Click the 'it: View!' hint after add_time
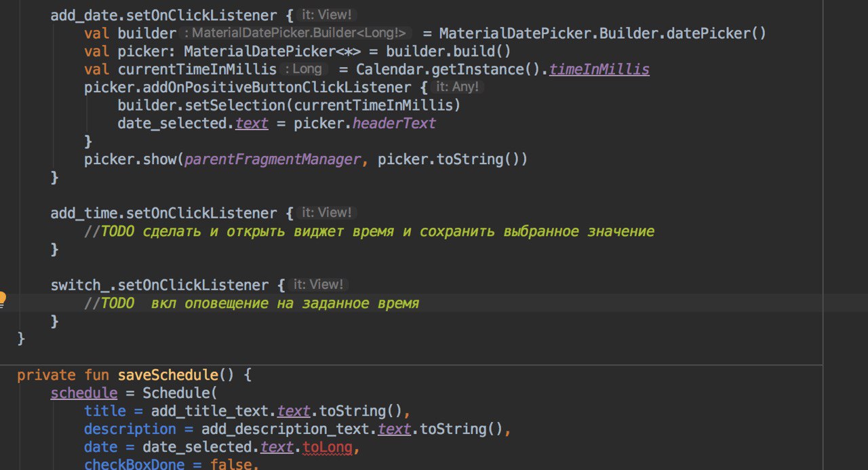The width and height of the screenshot is (868, 470). [x=327, y=213]
